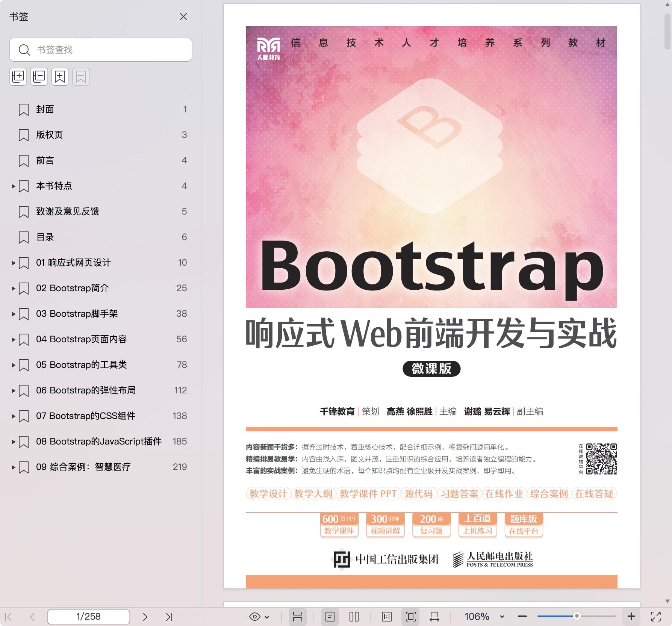672x626 pixels.
Task: Expand all bookmarks icon
Action: pos(18,77)
